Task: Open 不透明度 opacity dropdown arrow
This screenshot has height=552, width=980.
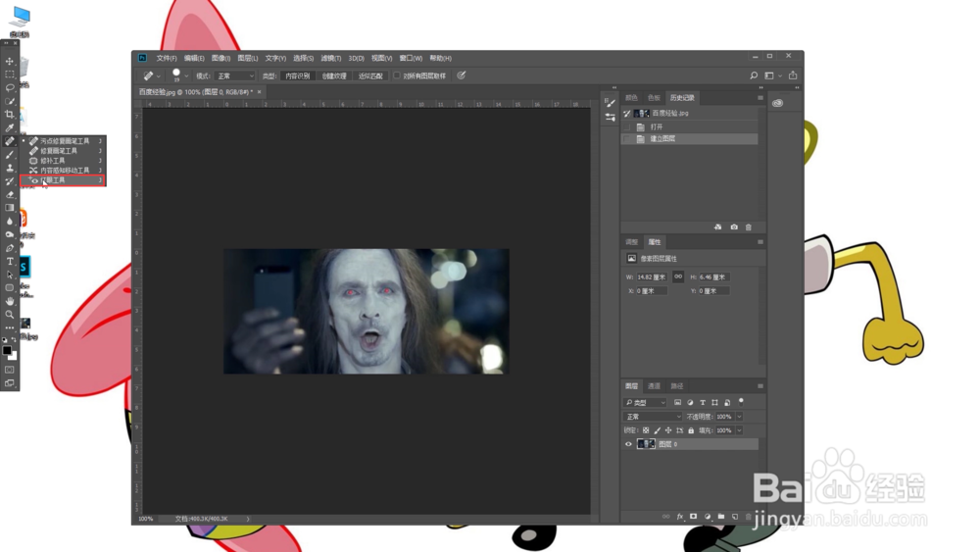Action: click(x=739, y=417)
